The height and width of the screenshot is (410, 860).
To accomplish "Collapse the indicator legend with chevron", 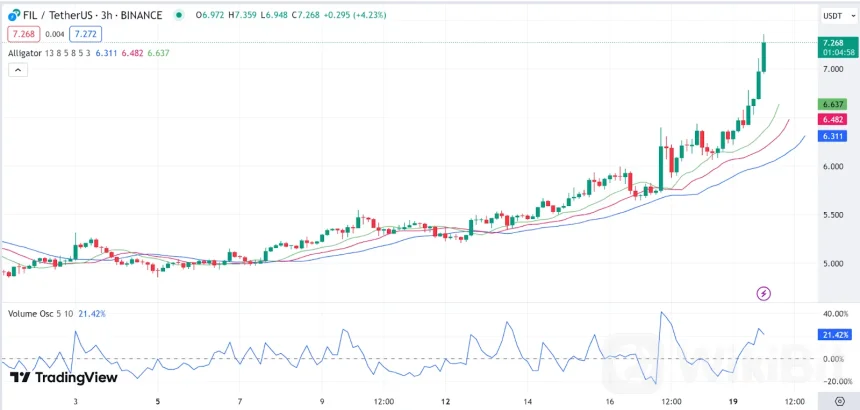I will click(17, 70).
